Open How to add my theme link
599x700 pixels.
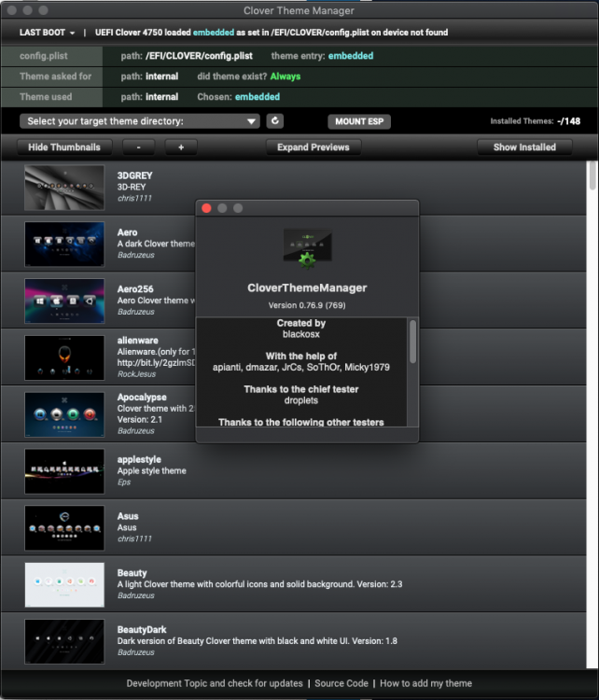(425, 683)
